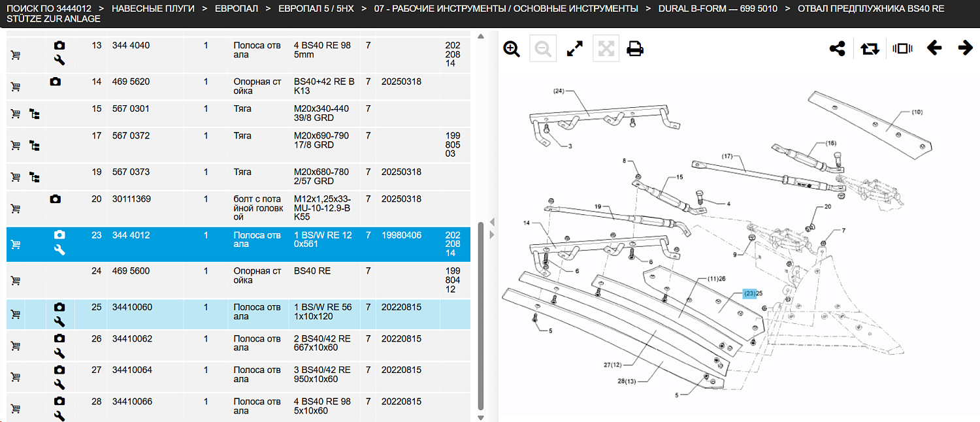Add part 344 4040 to cart
The width and height of the screenshot is (980, 422).
click(16, 55)
